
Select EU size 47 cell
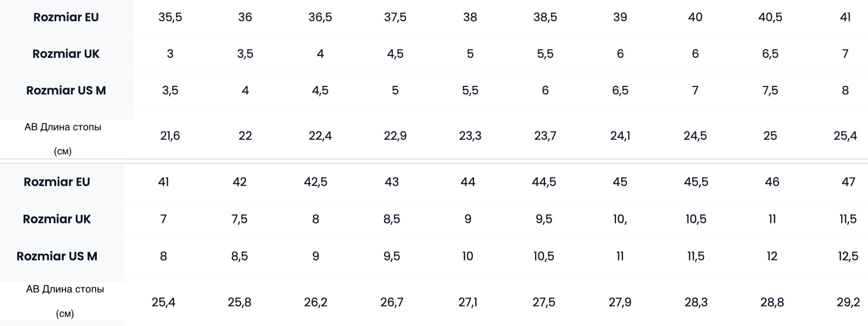coord(848,182)
